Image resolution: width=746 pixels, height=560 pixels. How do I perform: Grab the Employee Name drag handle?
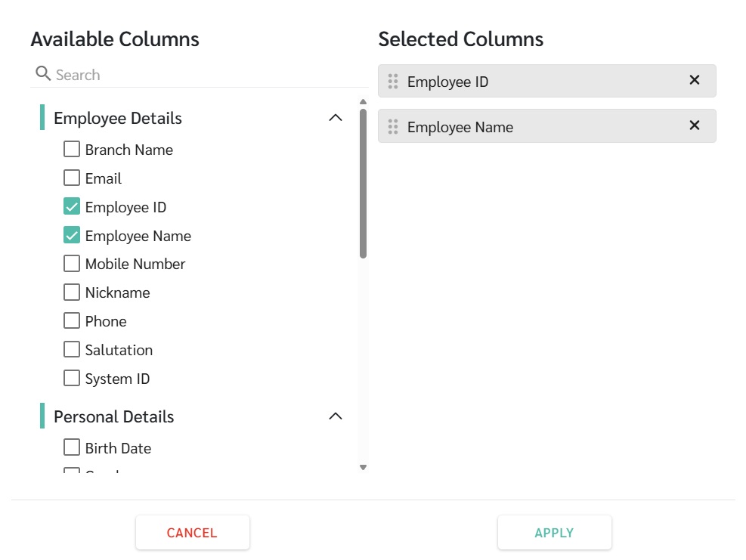tap(393, 126)
